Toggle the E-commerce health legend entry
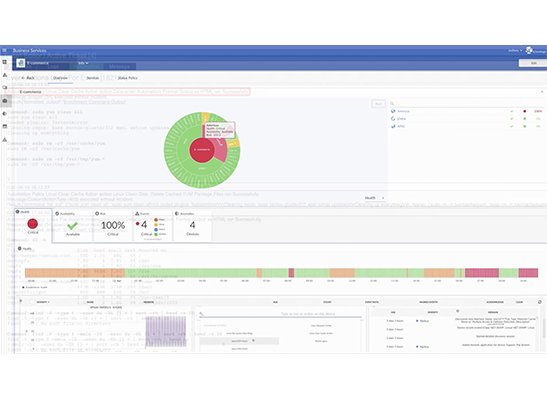This screenshot has width=547, height=399. click(35, 287)
